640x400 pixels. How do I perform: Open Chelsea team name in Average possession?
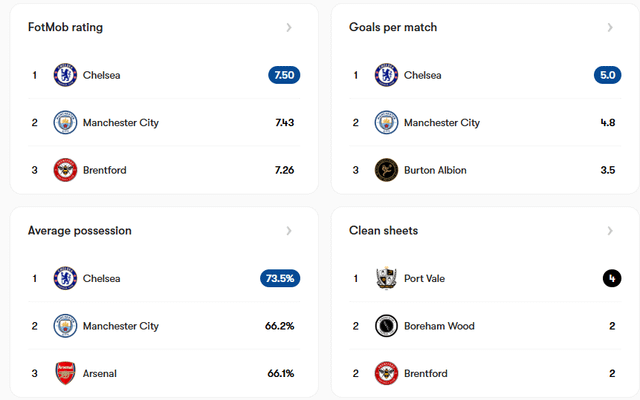click(101, 279)
